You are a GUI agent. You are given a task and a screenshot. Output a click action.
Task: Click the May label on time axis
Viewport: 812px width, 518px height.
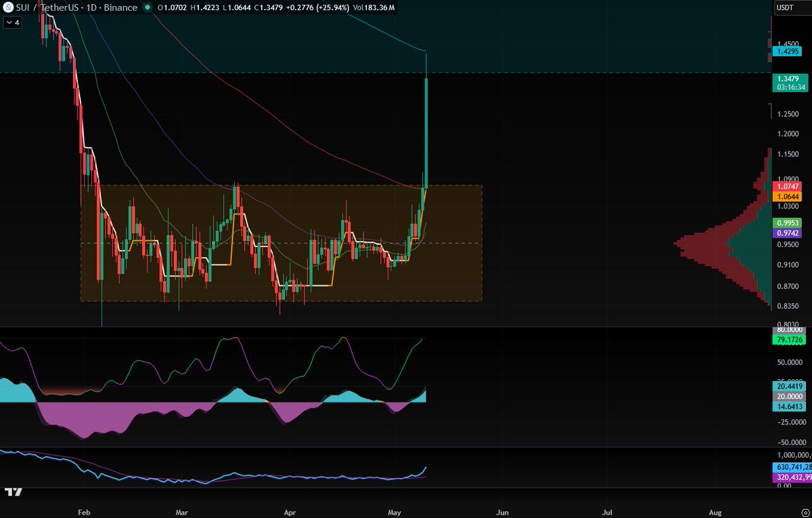394,513
